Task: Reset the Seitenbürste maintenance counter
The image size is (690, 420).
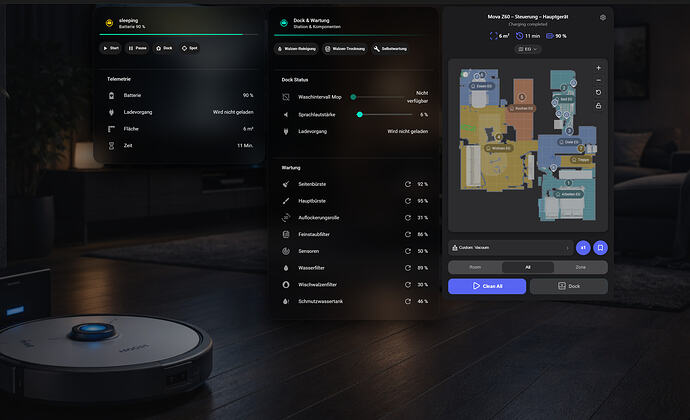Action: 408,184
